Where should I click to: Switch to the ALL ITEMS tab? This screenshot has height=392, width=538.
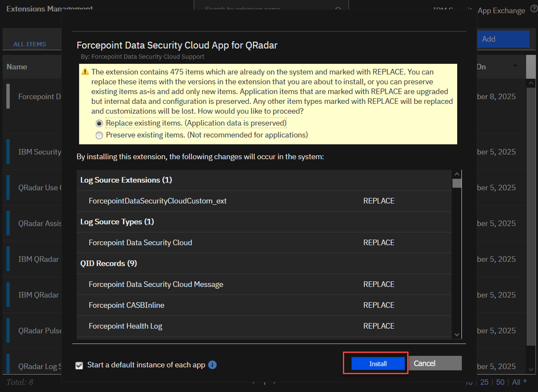(30, 44)
